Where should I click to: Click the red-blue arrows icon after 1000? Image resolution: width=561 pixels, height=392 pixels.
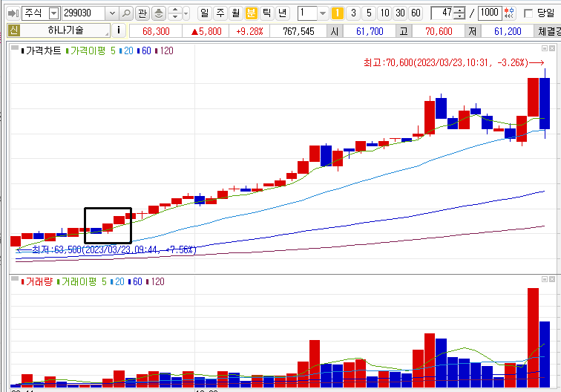click(510, 13)
